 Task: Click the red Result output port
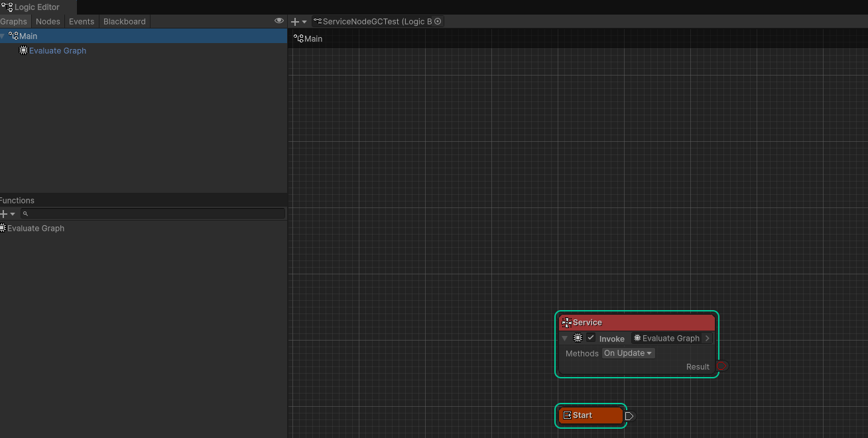point(722,366)
